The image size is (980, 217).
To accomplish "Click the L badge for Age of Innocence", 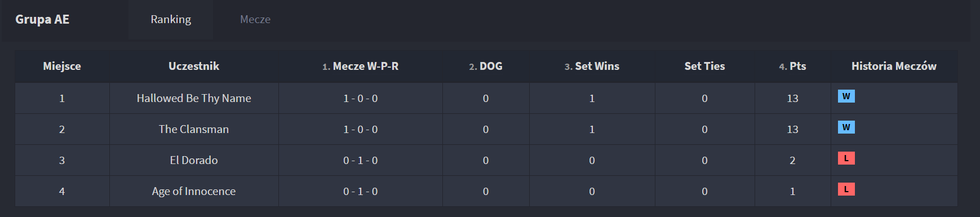I will (846, 189).
